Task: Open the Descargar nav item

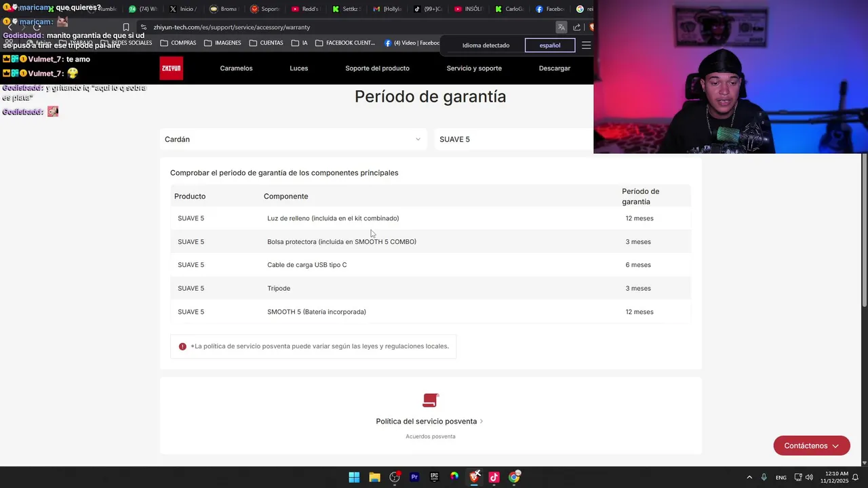Action: (555, 68)
